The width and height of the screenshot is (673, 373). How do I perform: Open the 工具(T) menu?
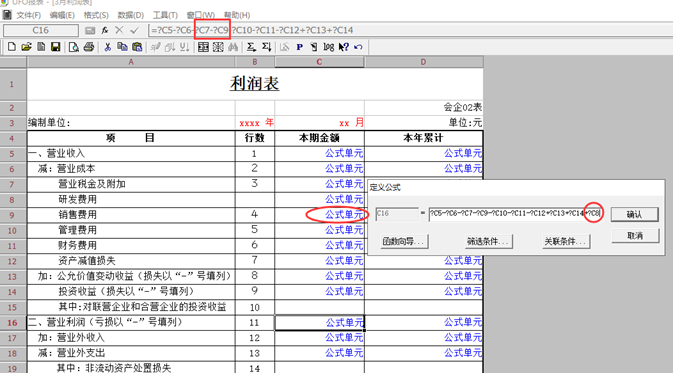(165, 15)
